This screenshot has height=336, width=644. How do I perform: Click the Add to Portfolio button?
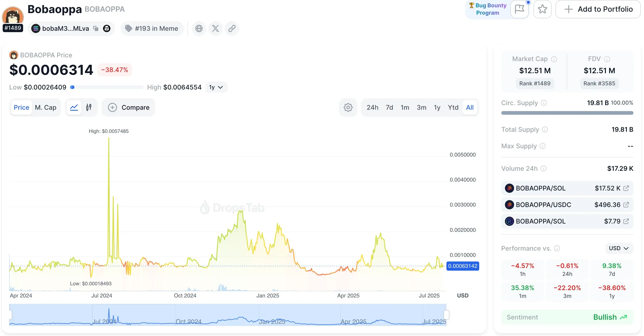[598, 9]
